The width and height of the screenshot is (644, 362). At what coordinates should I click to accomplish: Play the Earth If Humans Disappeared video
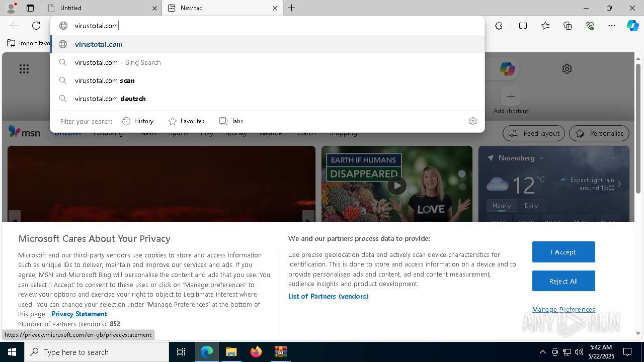(x=397, y=186)
